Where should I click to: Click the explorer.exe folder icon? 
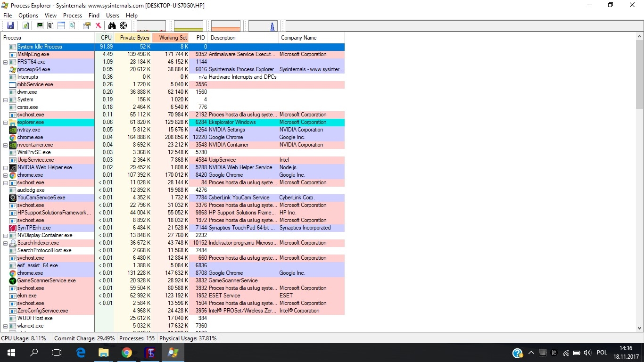coord(13,122)
